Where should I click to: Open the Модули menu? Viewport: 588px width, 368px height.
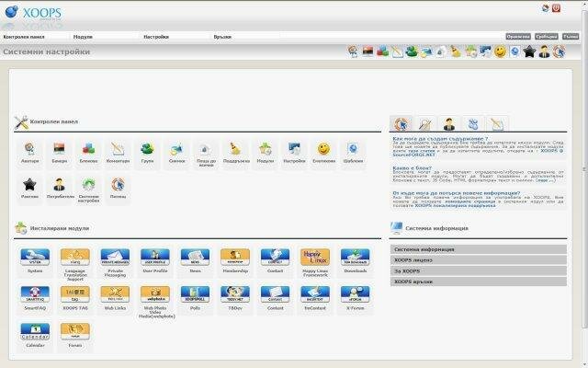click(83, 37)
